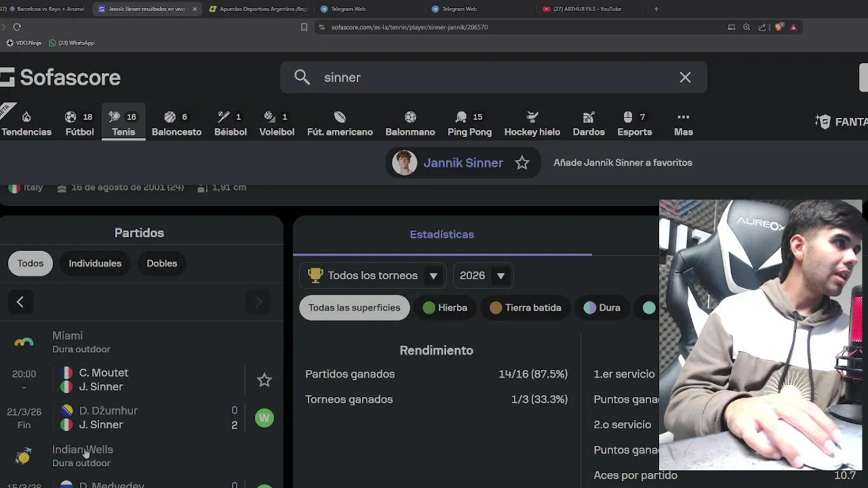Image resolution: width=868 pixels, height=488 pixels.
Task: Click the browser address bar URL
Action: pyautogui.click(x=410, y=27)
